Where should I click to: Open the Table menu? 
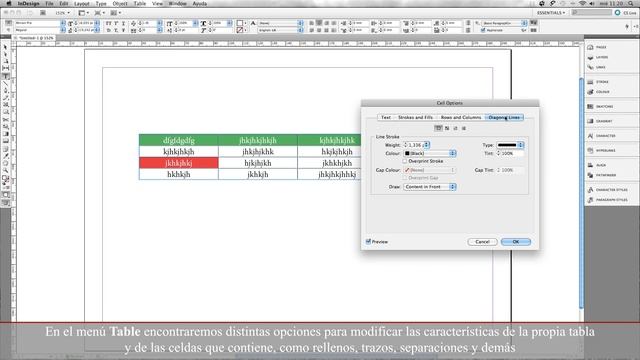click(x=140, y=3)
